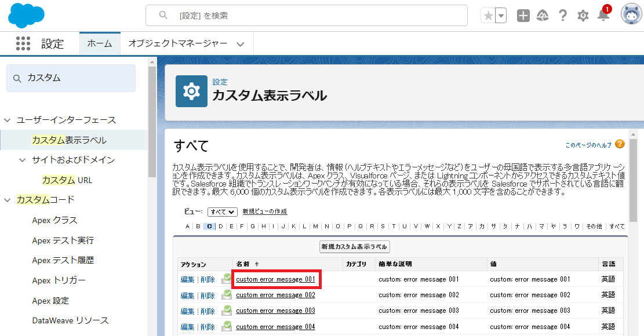The height and width of the screenshot is (336, 644).
Task: Focus the [設定] を検索 search field
Action: click(307, 16)
